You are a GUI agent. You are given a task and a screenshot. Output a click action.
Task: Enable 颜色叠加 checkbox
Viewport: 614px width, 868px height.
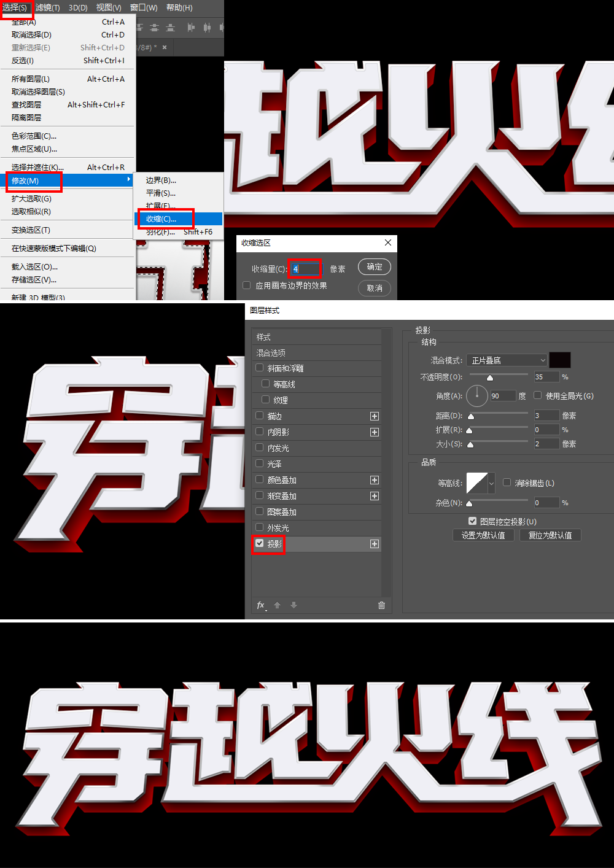point(260,479)
